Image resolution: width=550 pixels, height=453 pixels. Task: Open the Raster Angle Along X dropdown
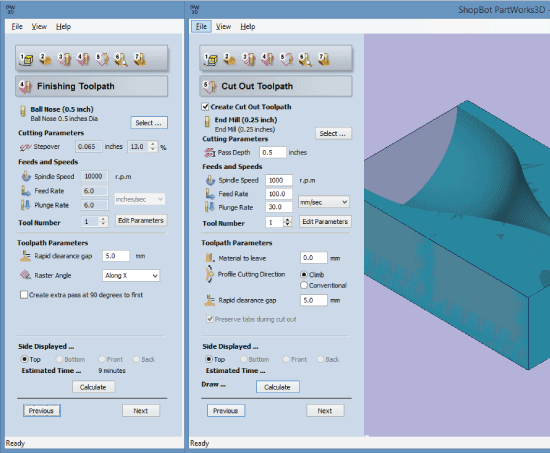[131, 275]
